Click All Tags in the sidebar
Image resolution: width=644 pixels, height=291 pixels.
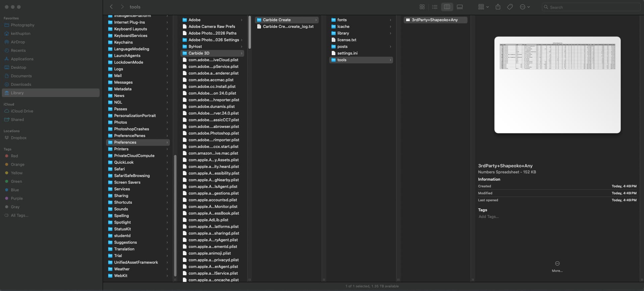[x=19, y=216]
